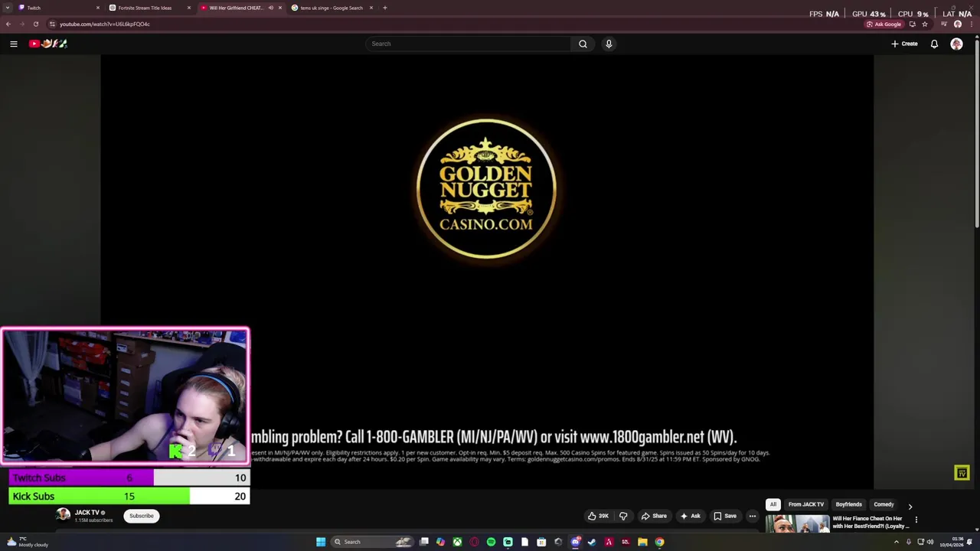Open the weather widget on taskbar
Image resolution: width=980 pixels, height=551 pixels.
pyautogui.click(x=28, y=542)
